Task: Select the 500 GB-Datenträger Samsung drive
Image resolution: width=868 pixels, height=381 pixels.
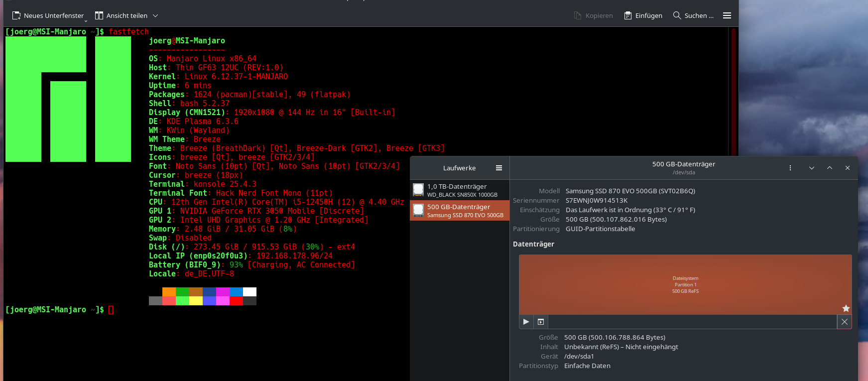Action: pyautogui.click(x=460, y=211)
